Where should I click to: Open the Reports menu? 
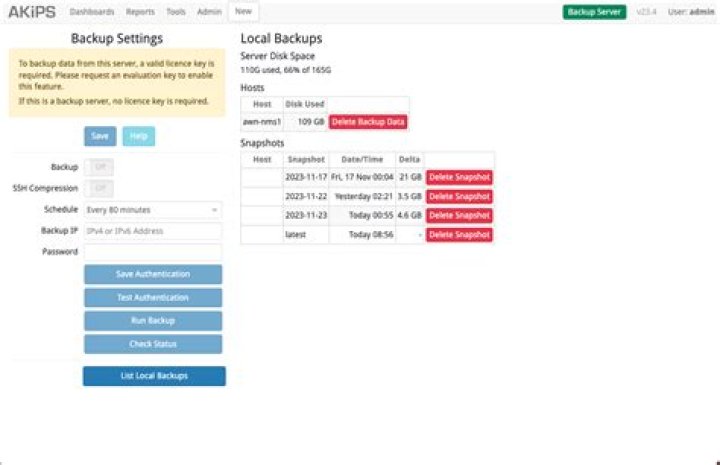(140, 12)
